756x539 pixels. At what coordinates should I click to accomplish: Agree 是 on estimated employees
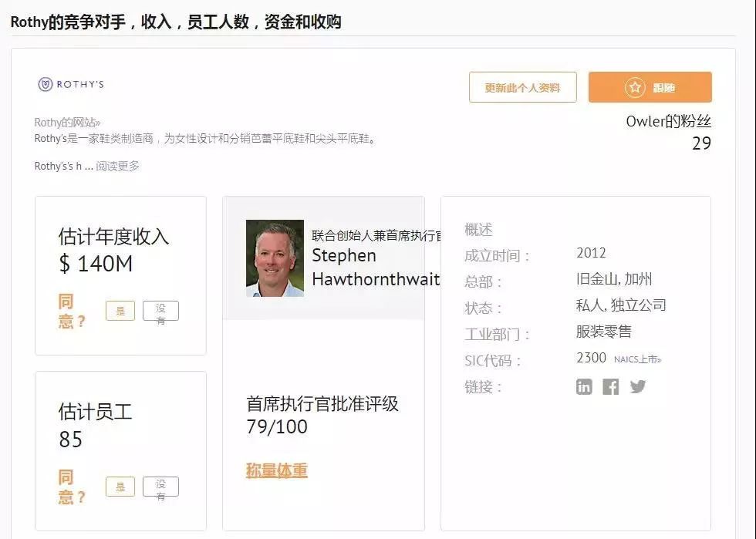[120, 487]
